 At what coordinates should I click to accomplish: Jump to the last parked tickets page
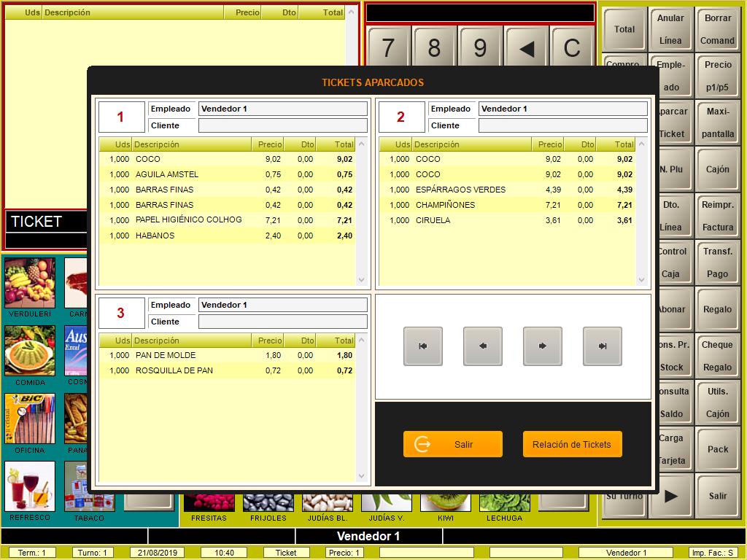(x=603, y=346)
